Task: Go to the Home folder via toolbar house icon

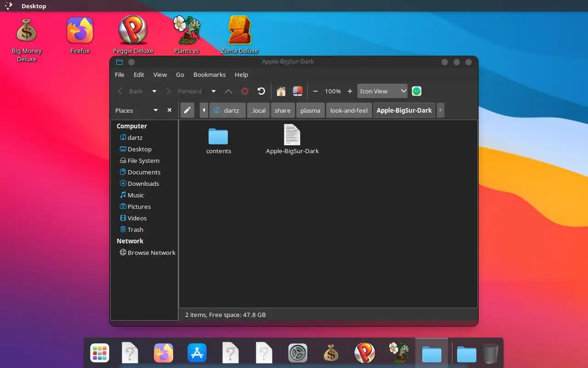Action: [281, 91]
